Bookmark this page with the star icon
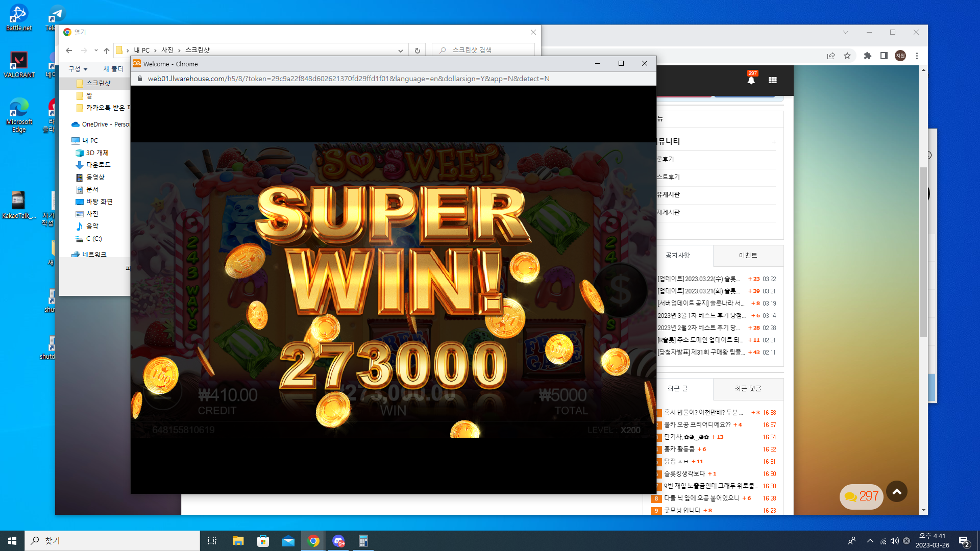 (x=847, y=56)
